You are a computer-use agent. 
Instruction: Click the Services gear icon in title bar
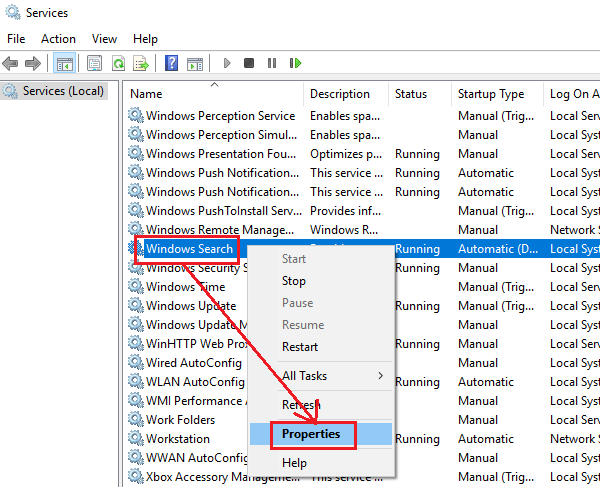pyautogui.click(x=13, y=12)
